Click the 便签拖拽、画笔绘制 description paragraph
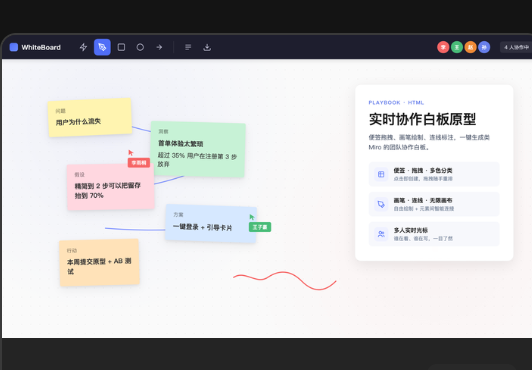The height and width of the screenshot is (370, 532). 429,142
